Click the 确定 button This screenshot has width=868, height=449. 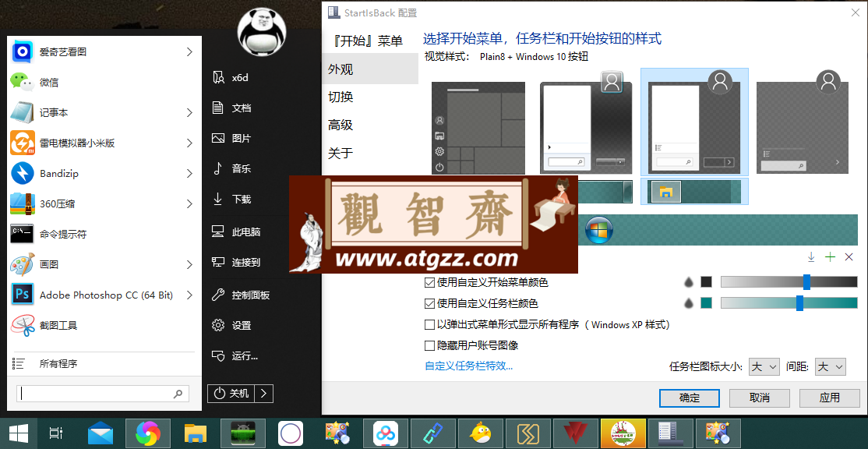(x=690, y=398)
